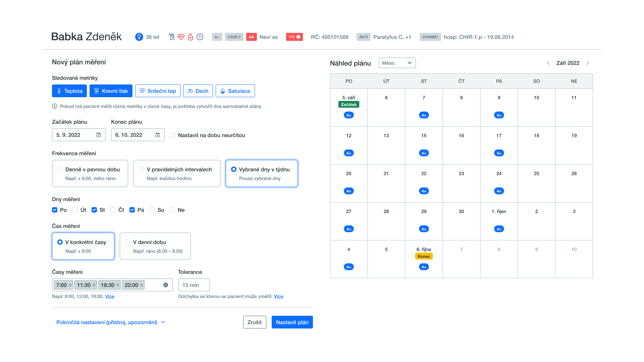Click the Nastavit plán button
Image resolution: width=644 pixels, height=362 pixels.
pos(292,322)
